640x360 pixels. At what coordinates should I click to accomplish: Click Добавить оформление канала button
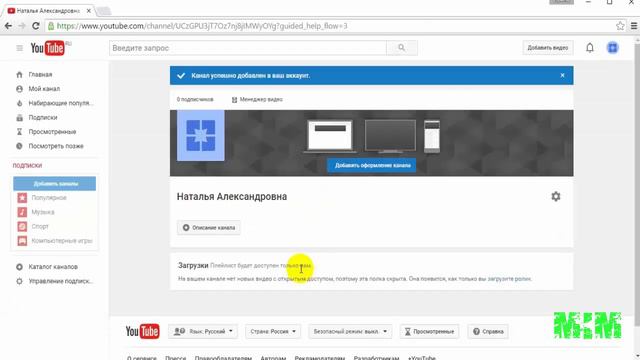tap(372, 165)
